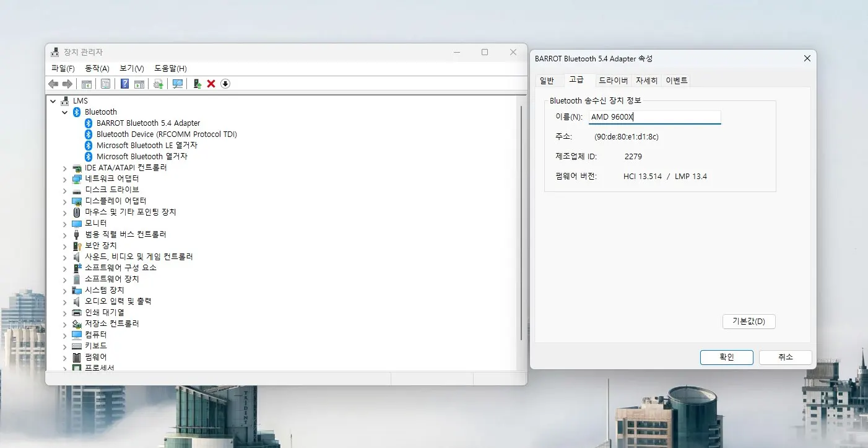Viewport: 868px width, 448px height.
Task: Confirm with the 확인 button
Action: point(727,358)
